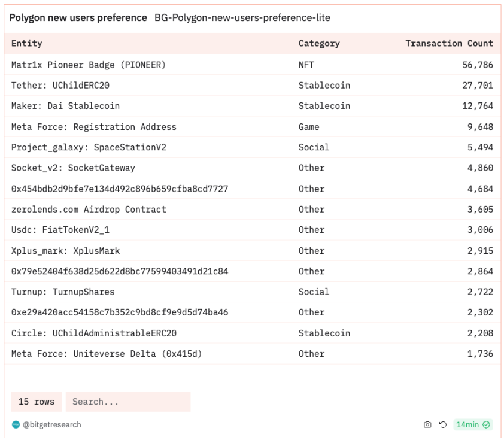Open the Polygon new users preference title
The image size is (504, 443).
[x=78, y=17]
